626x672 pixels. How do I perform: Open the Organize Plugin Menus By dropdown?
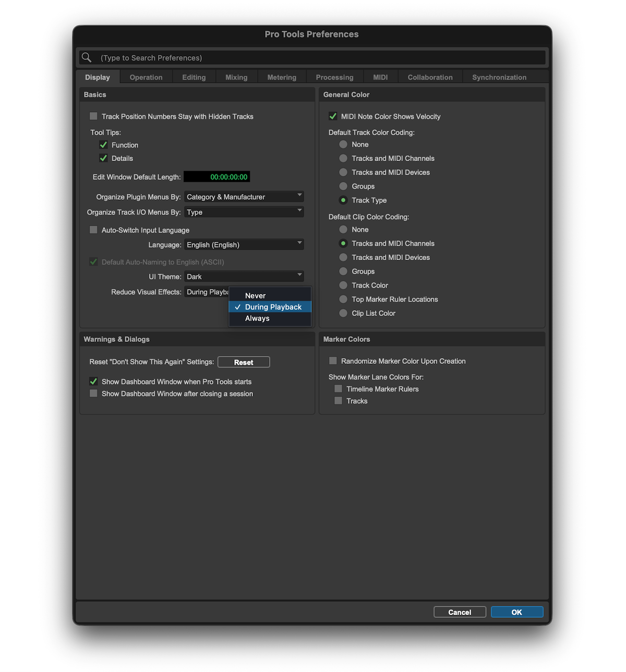tap(244, 197)
